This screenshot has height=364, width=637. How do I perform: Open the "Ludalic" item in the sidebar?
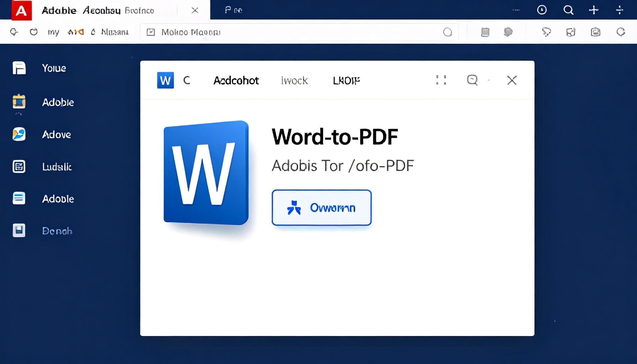pos(42,166)
